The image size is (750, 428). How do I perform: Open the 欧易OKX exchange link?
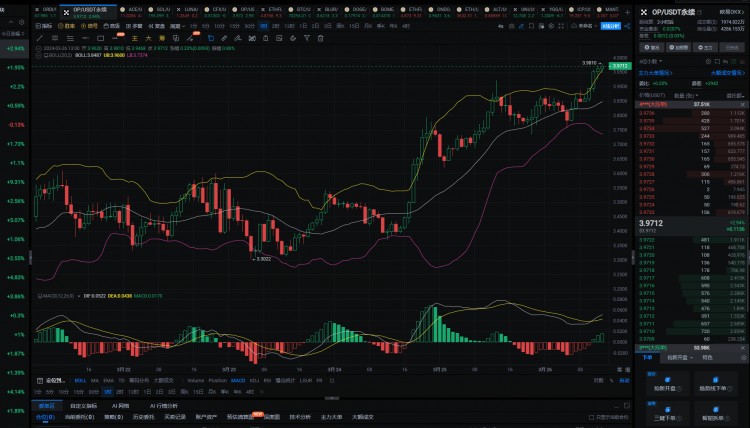(732, 12)
